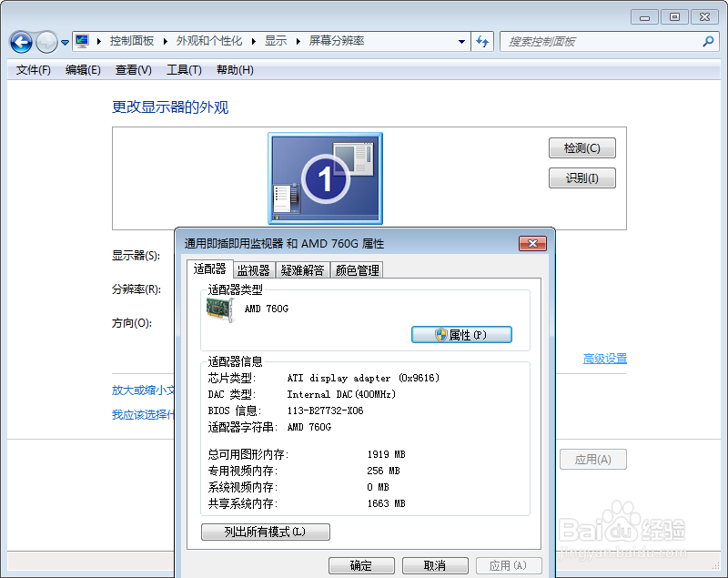Close the control panel window
This screenshot has width=728, height=578.
(704, 17)
